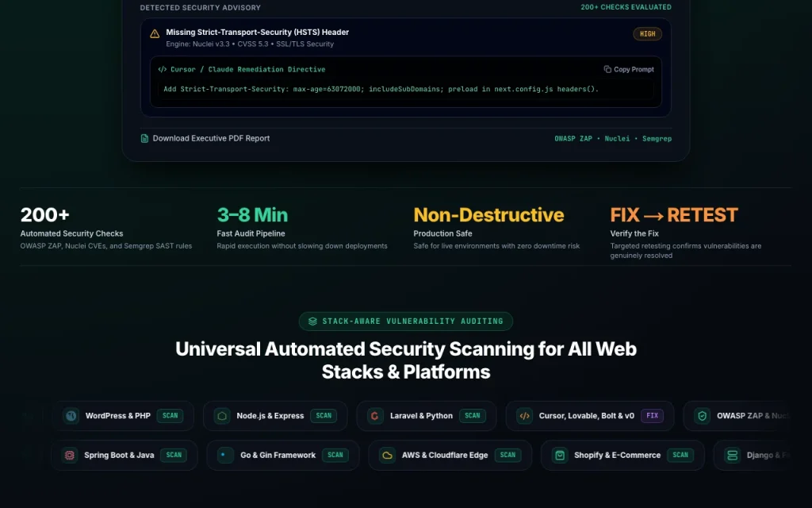Viewport: 812px width, 508px height.
Task: Click the warning triangle icon beside HSTS advisory
Action: point(155,34)
